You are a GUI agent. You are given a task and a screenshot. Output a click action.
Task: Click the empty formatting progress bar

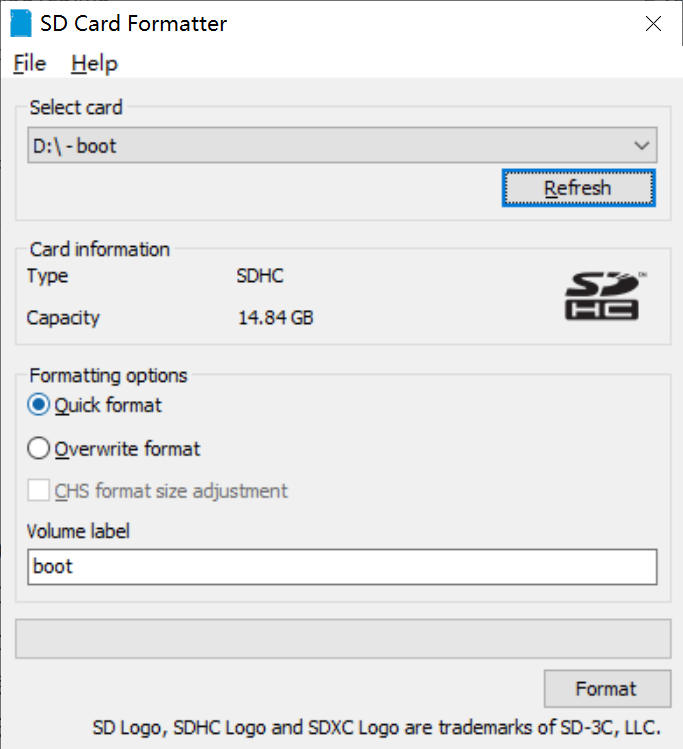[342, 638]
